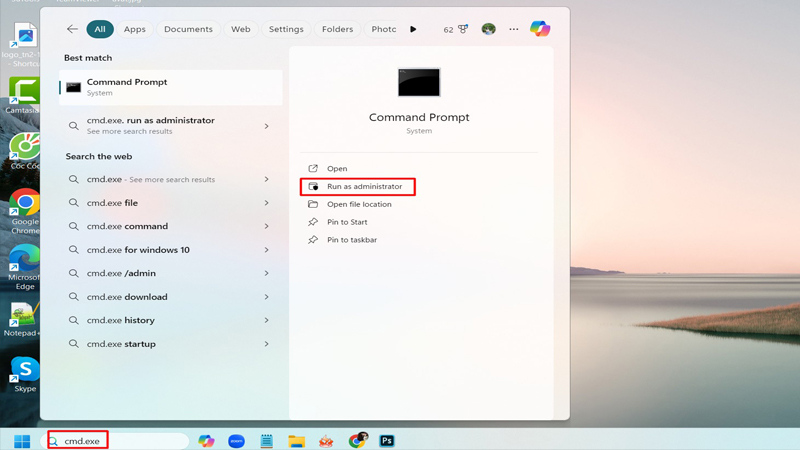Open the logo_tn2 image shortcut on desktop
This screenshot has width=800, height=450.
[x=23, y=45]
